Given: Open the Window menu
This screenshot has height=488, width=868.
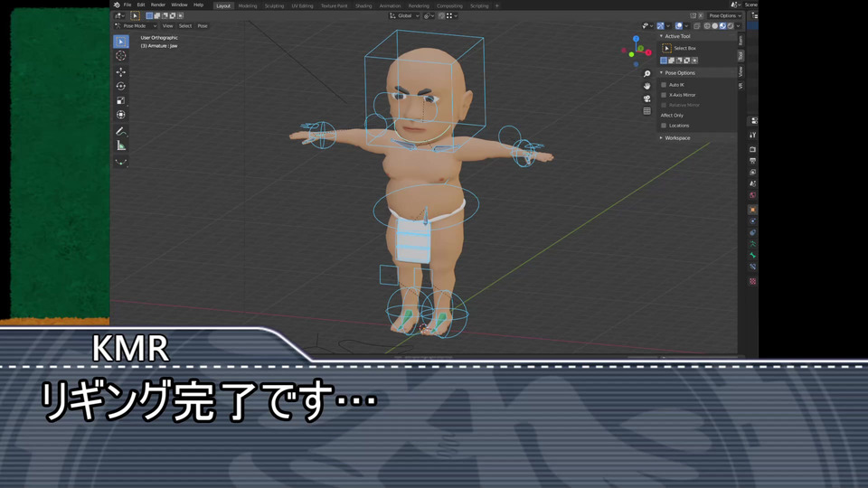Looking at the screenshot, I should 179,5.
